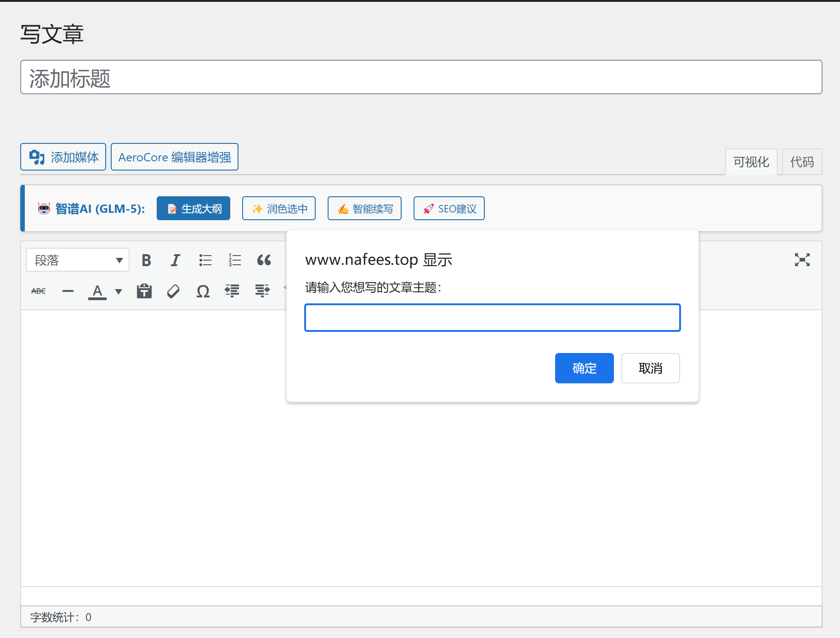
Task: Decrease paragraph indent
Action: coord(232,291)
